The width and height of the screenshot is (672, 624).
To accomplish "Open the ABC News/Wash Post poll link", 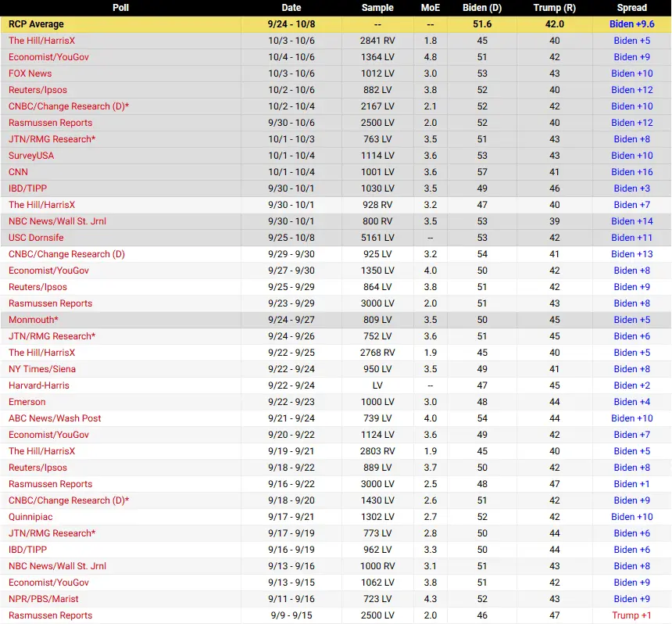I will point(55,418).
